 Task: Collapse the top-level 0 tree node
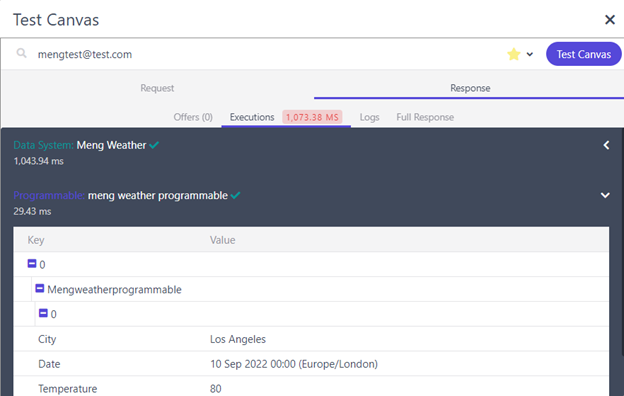[x=32, y=263]
